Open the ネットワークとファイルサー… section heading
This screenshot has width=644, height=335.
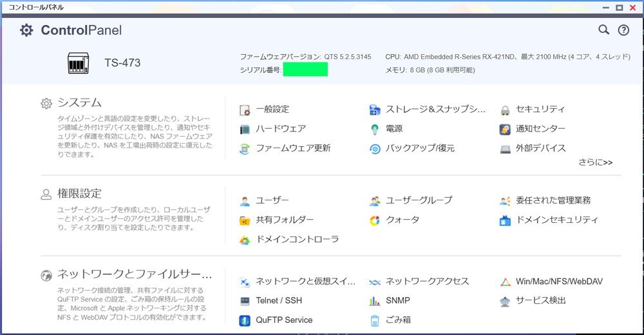coord(135,274)
